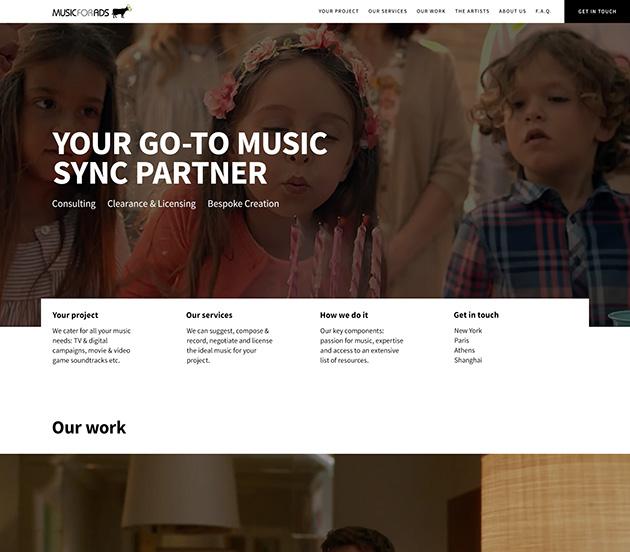Click the Your project card heading
Viewport: 630px width, 552px height.
tap(75, 315)
